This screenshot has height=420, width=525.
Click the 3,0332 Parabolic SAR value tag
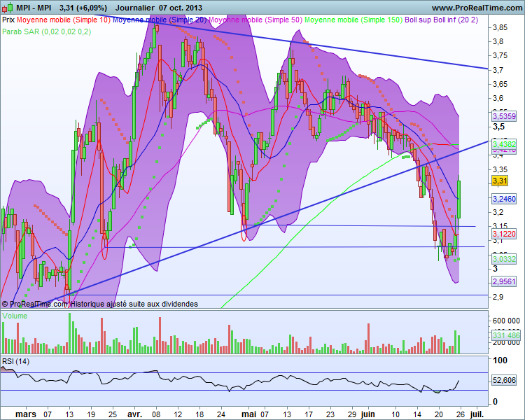pos(504,259)
